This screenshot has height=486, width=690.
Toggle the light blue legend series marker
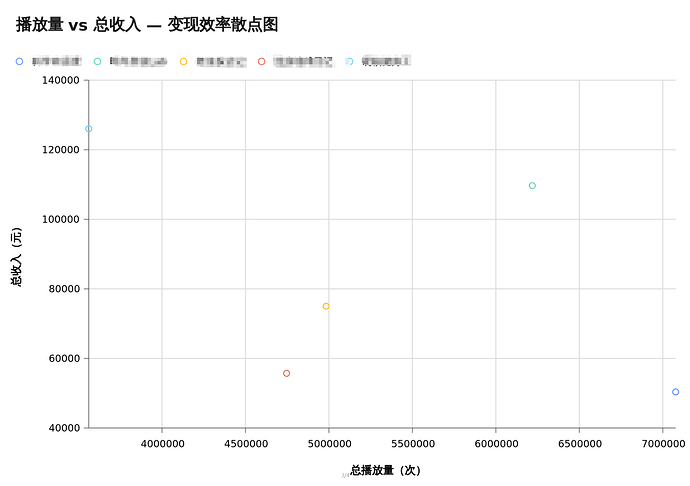point(349,62)
